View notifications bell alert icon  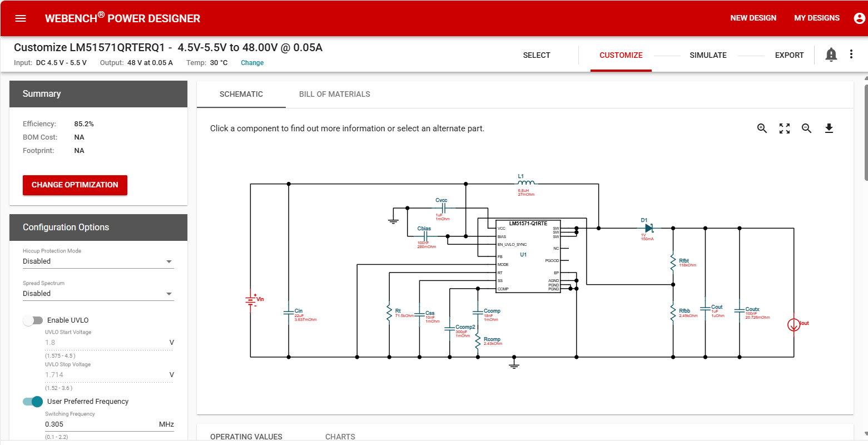(831, 55)
